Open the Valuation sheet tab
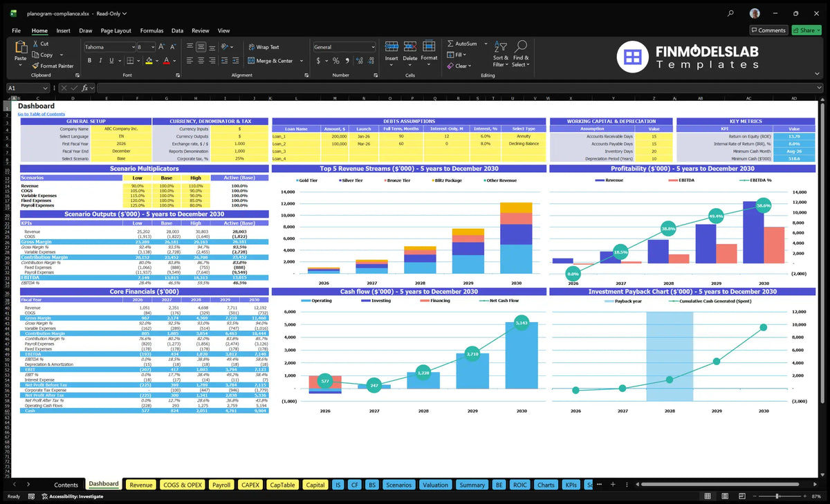The height and width of the screenshot is (504, 830). click(x=435, y=485)
